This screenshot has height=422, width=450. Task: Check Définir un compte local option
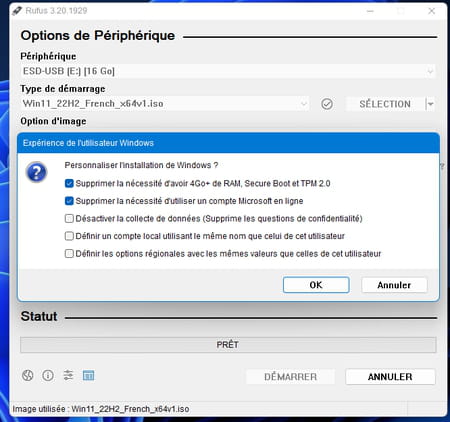(x=69, y=236)
